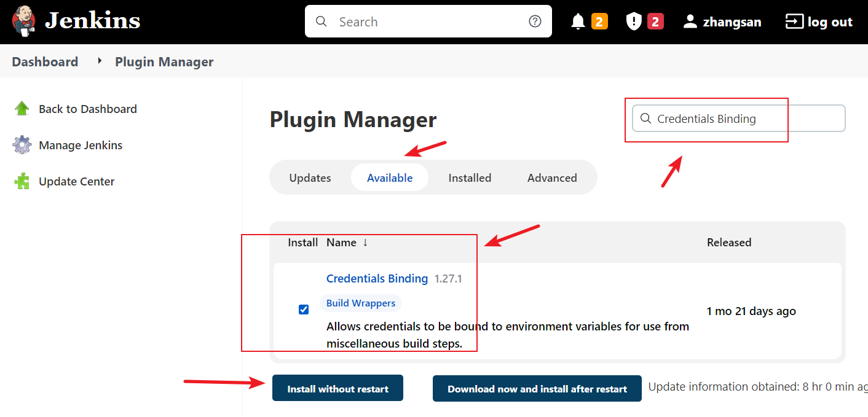
Task: Open the notifications bell icon
Action: pyautogui.click(x=578, y=22)
